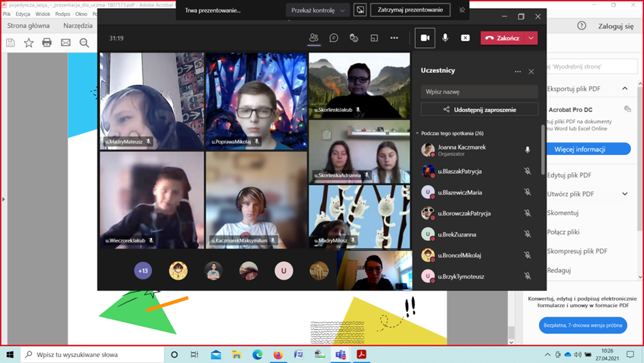This screenshot has height=363, width=644.
Task: Open Edytuj plik PDF tool
Action: [x=569, y=175]
